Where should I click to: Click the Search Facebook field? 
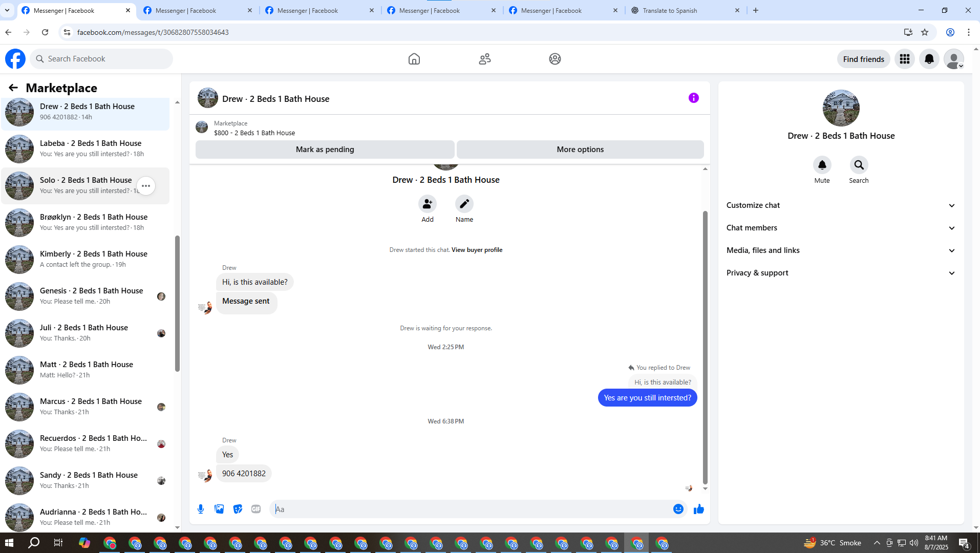(x=101, y=59)
